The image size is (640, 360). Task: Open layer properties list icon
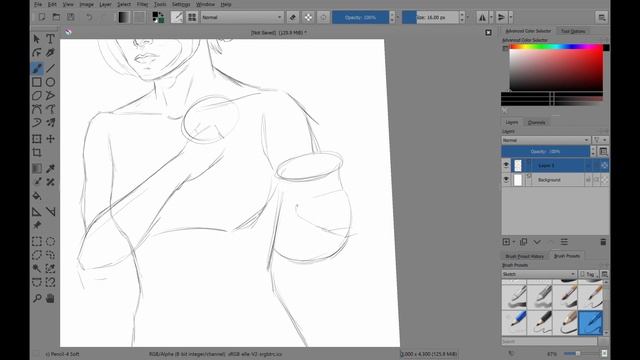coord(564,242)
